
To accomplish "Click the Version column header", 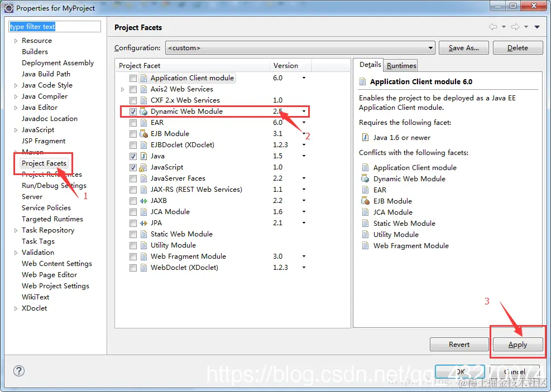I will coord(291,66).
